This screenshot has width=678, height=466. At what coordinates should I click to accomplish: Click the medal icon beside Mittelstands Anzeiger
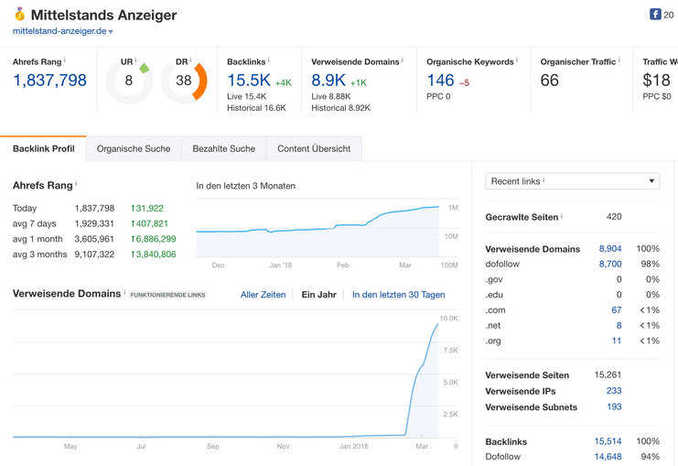click(x=19, y=14)
